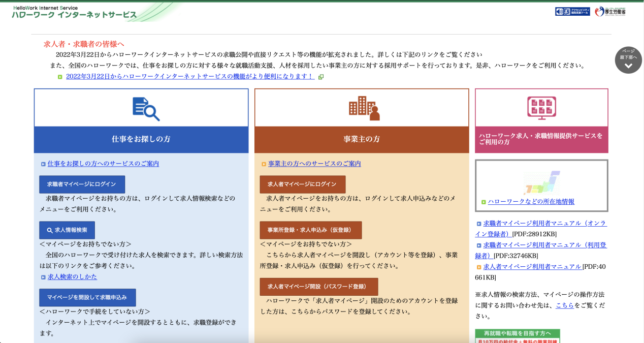Screen dimensions: 644x343
Task: Open 仕事をお探しの方へのサービスのご案内 link
Action: tap(103, 164)
